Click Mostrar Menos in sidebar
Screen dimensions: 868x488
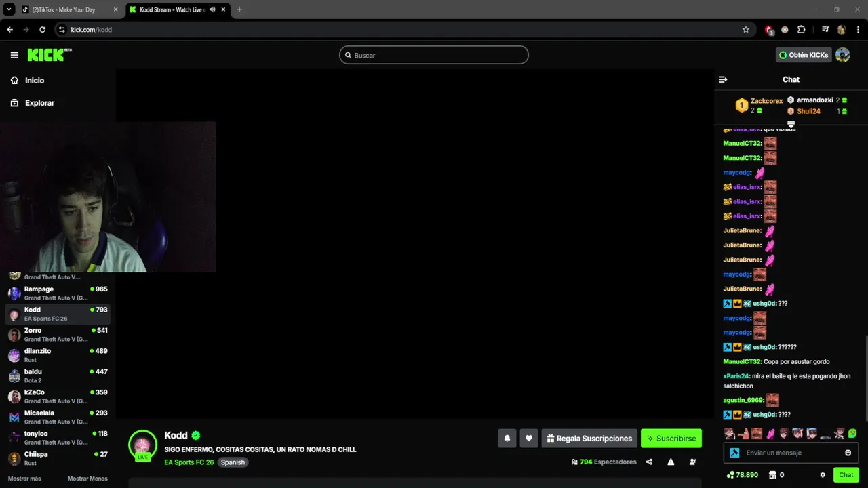87,479
